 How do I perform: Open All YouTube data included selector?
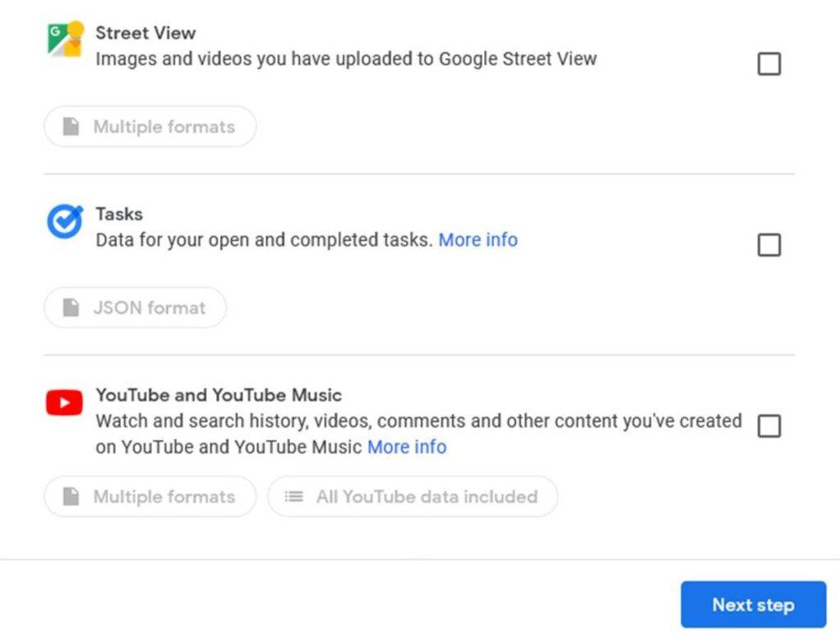tap(413, 497)
